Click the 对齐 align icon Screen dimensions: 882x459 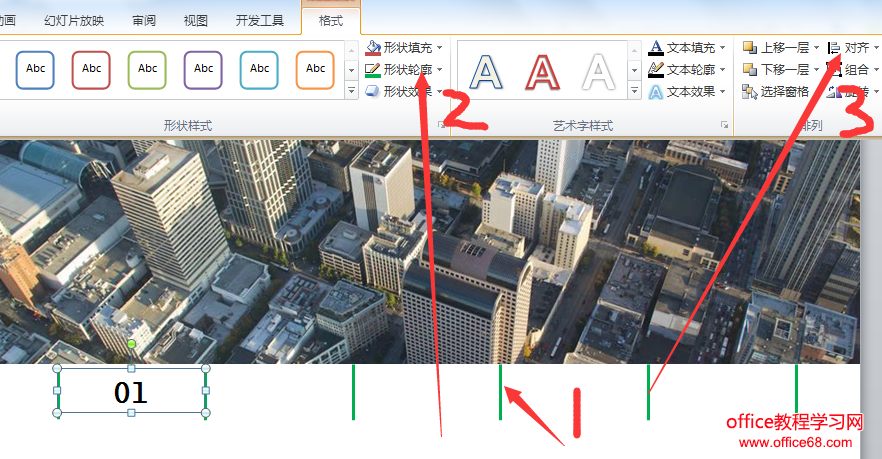point(834,48)
